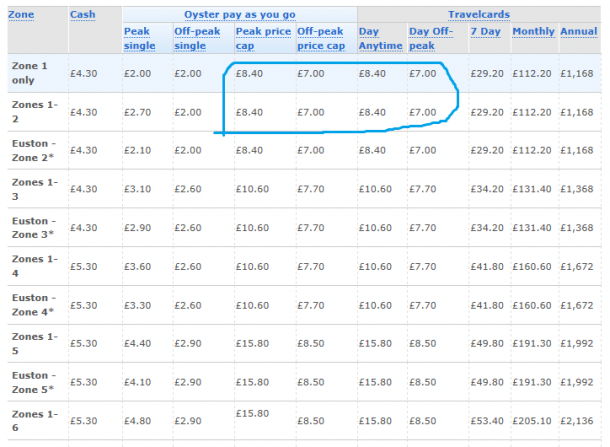Click the Zones 1-6 row label
610x447 pixels.
tap(35, 421)
